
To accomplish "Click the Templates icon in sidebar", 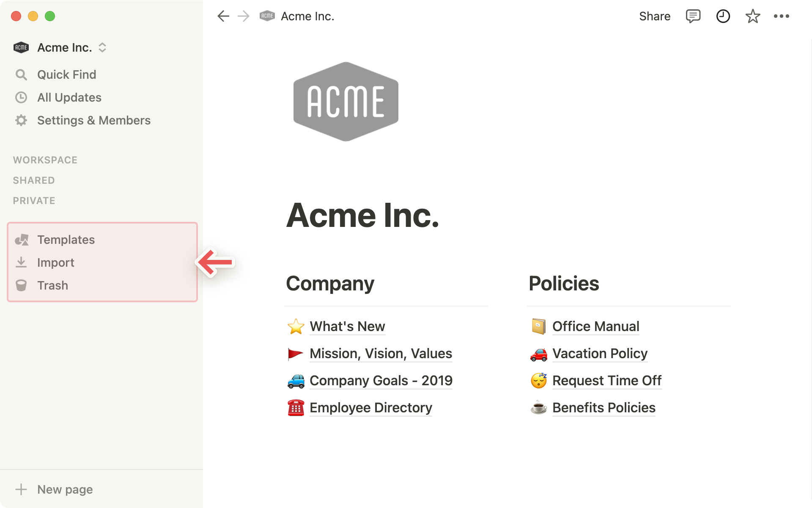I will pos(22,239).
